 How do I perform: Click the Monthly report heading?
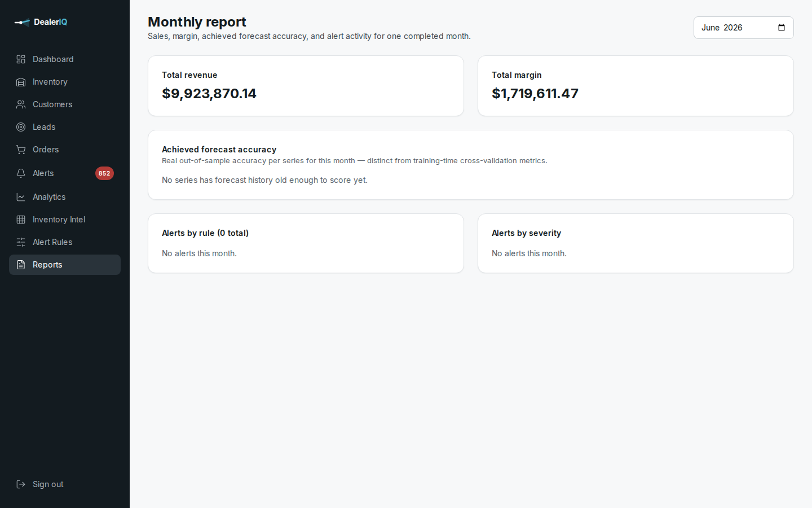[197, 21]
